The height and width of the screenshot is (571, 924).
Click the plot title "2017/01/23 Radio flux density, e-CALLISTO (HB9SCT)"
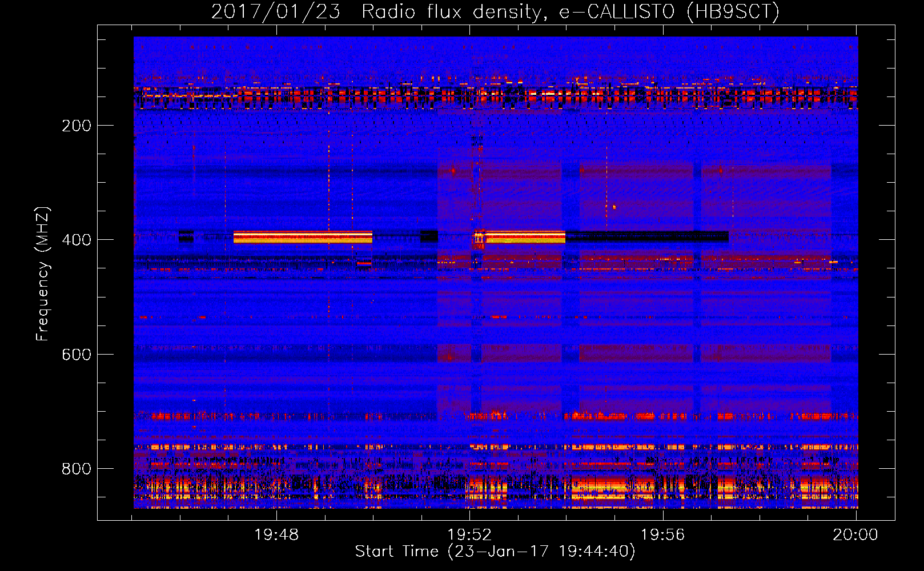coord(495,11)
